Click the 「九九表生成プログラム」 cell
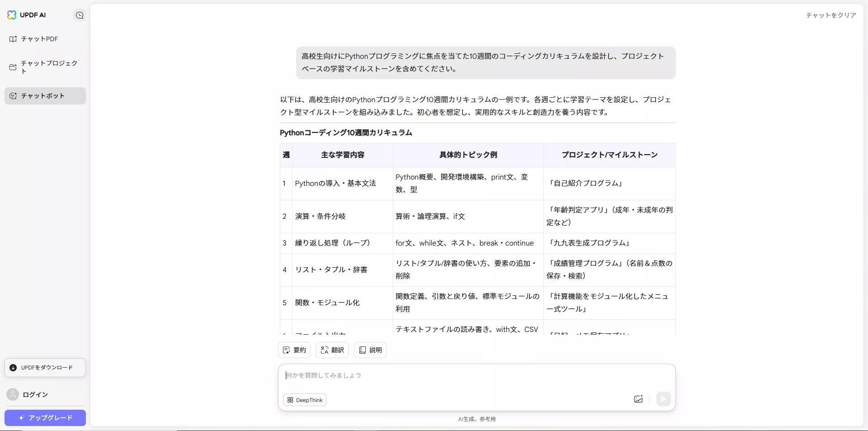Screen dimensions: 868x431 pyautogui.click(x=609, y=243)
